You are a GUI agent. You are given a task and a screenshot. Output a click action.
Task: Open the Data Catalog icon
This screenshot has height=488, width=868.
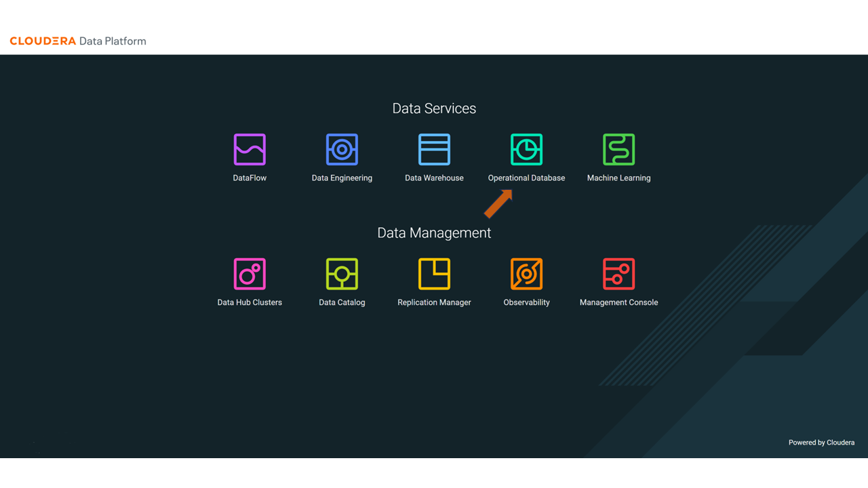pos(342,274)
